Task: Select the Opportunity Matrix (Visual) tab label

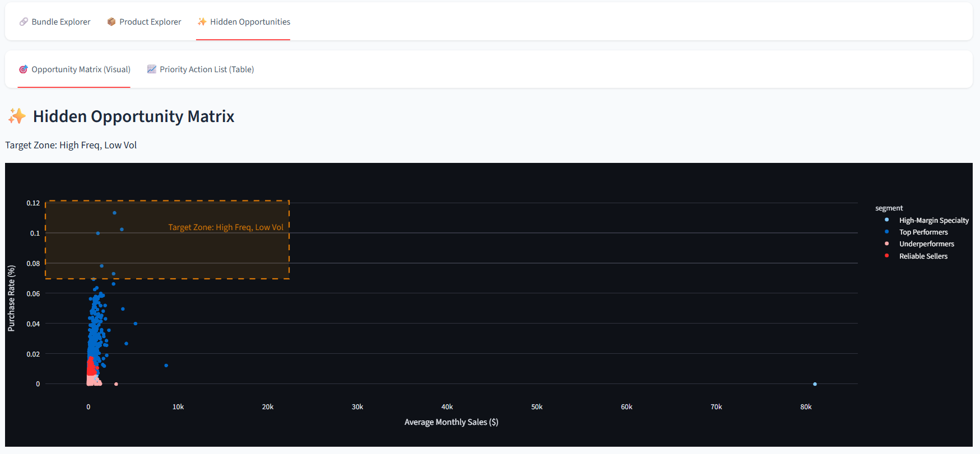Action: point(81,69)
